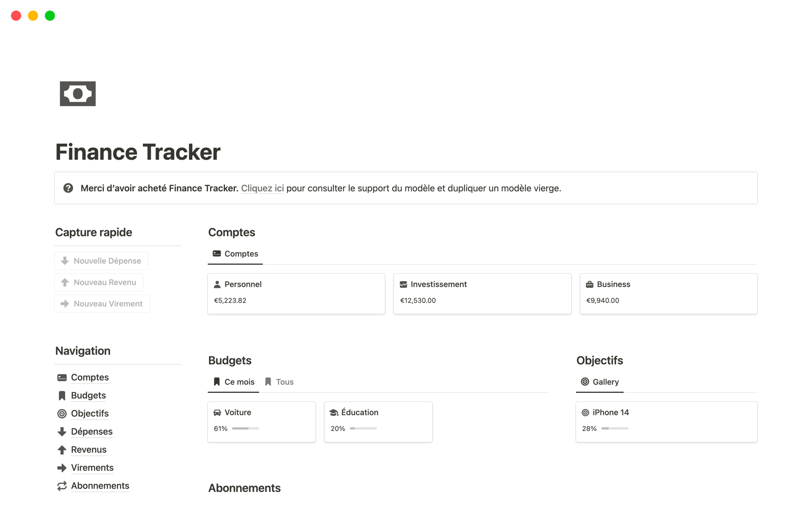Image resolution: width=812 pixels, height=508 pixels.
Task: Follow the Cliquez ici link
Action: (262, 188)
